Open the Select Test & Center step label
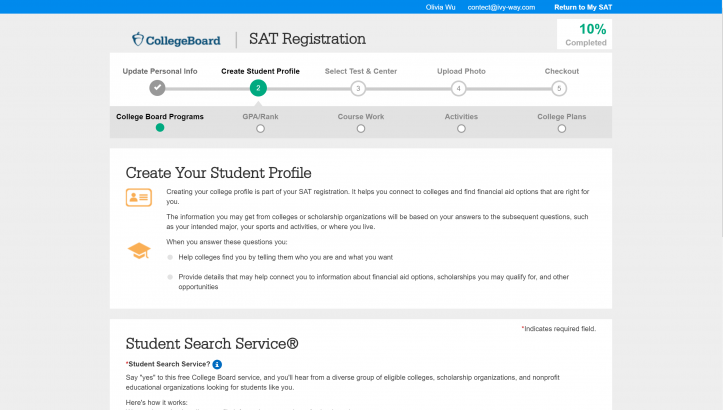This screenshot has height=410, width=723. (358, 71)
